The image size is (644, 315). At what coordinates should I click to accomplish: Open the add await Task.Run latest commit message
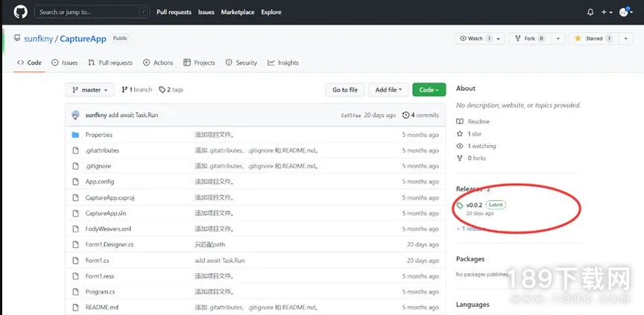pos(133,115)
